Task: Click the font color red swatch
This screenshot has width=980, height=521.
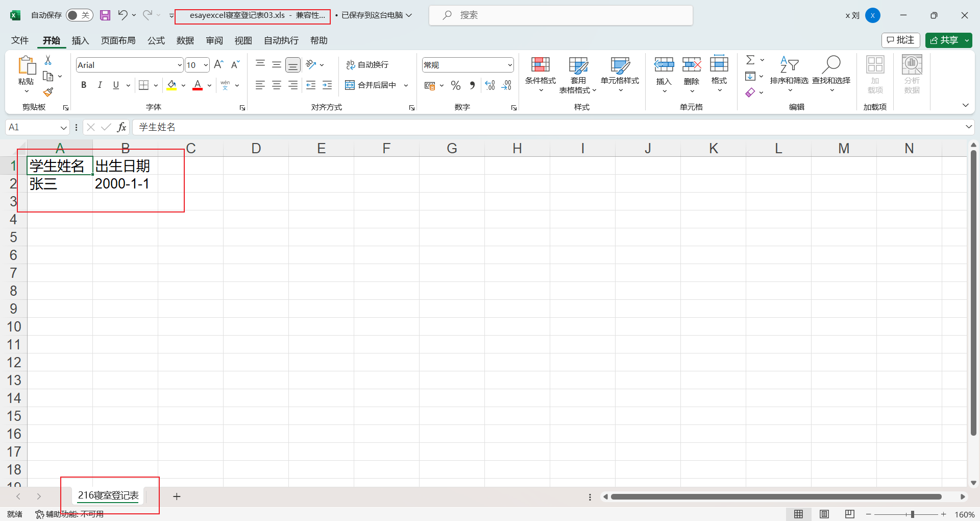Action: (x=198, y=85)
